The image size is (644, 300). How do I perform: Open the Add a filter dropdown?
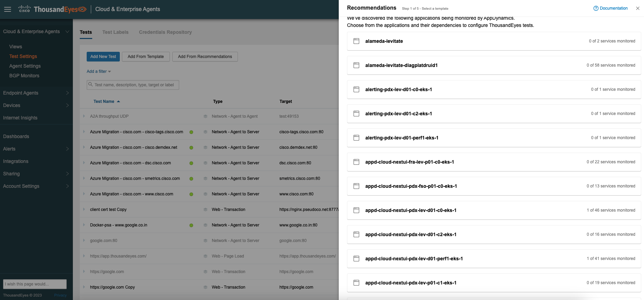coord(98,71)
